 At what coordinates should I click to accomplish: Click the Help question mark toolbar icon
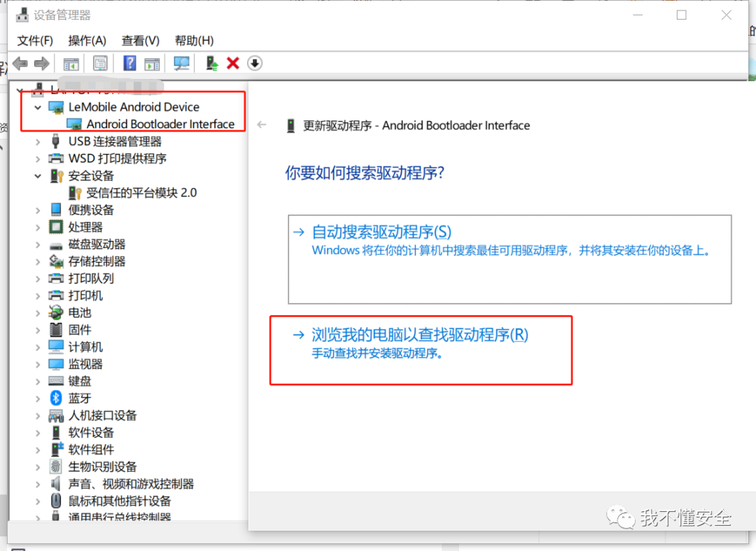click(129, 63)
